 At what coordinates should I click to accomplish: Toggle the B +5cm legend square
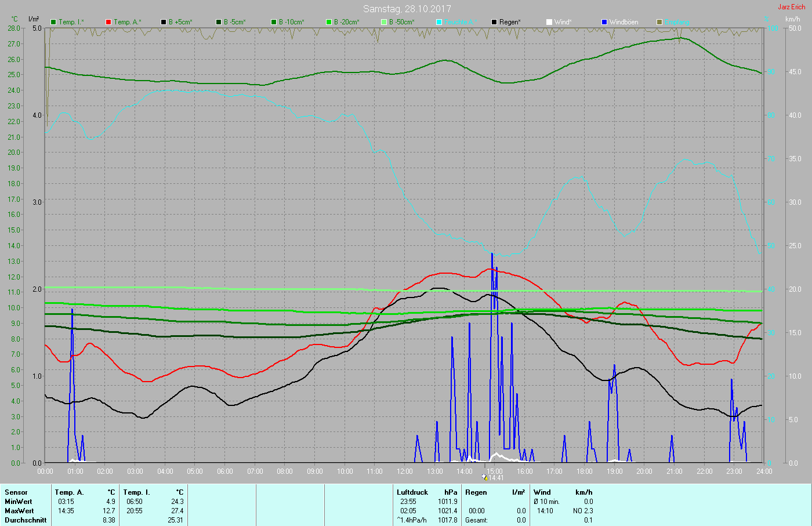(x=164, y=22)
